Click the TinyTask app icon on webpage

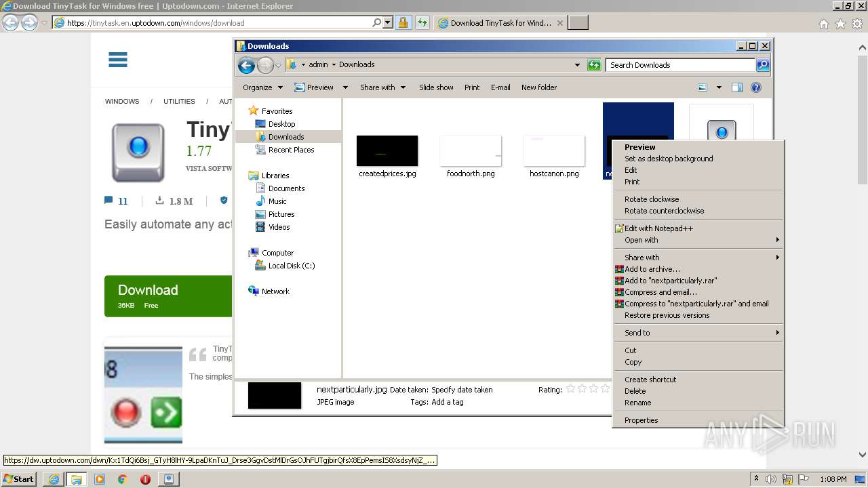(138, 152)
